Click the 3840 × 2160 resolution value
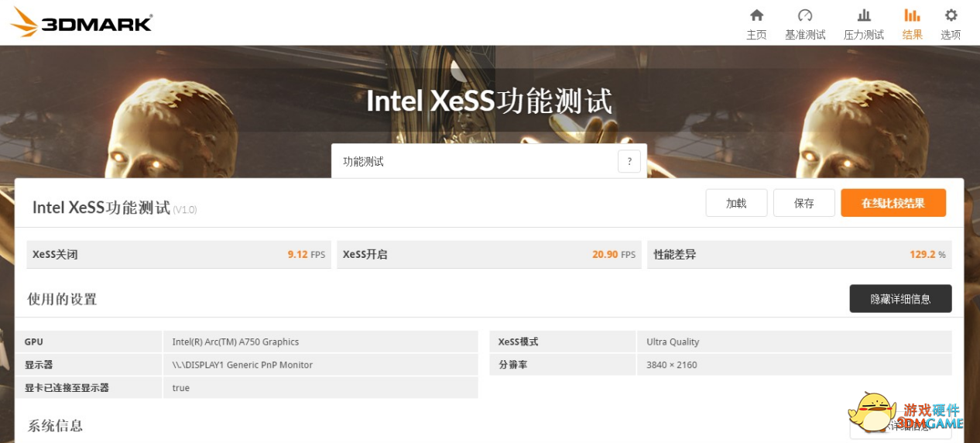Image resolution: width=980 pixels, height=443 pixels. (x=672, y=365)
